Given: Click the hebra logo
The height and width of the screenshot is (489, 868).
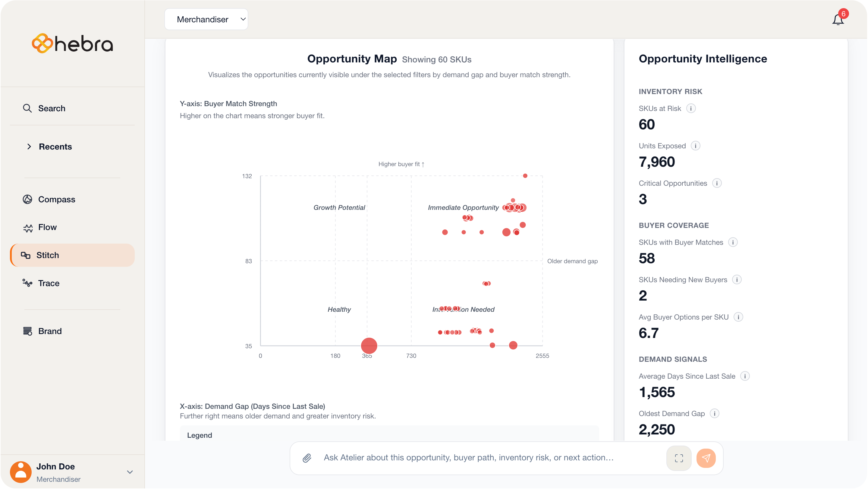Looking at the screenshot, I should click(72, 43).
